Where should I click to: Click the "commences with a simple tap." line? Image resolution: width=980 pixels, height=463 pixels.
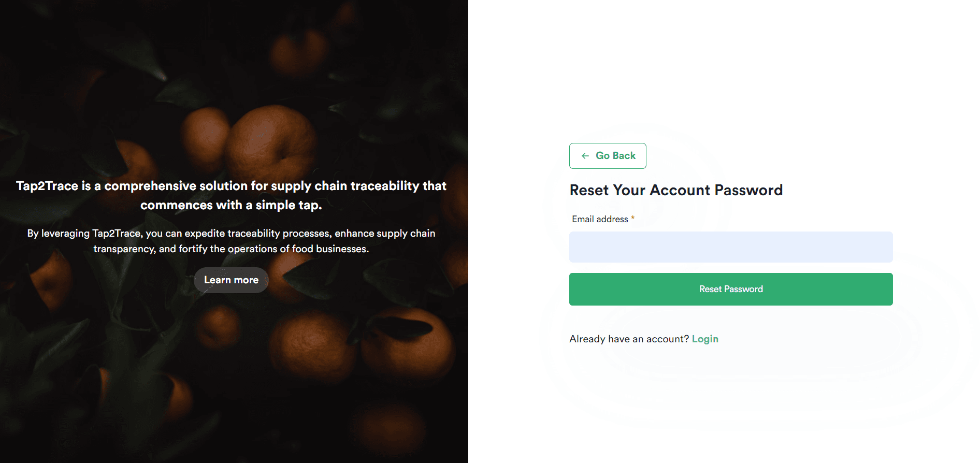pos(231,205)
